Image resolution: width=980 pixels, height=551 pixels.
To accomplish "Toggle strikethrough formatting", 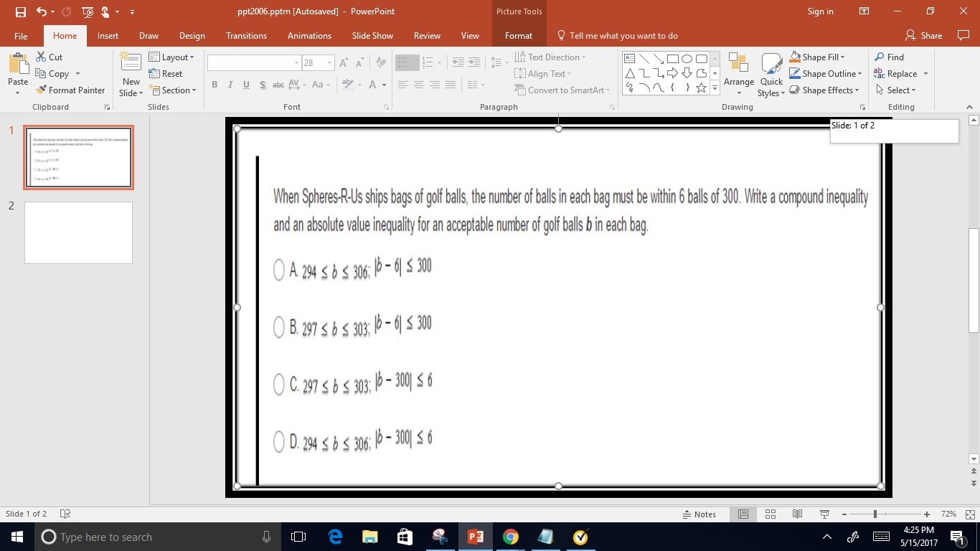I will tap(278, 85).
